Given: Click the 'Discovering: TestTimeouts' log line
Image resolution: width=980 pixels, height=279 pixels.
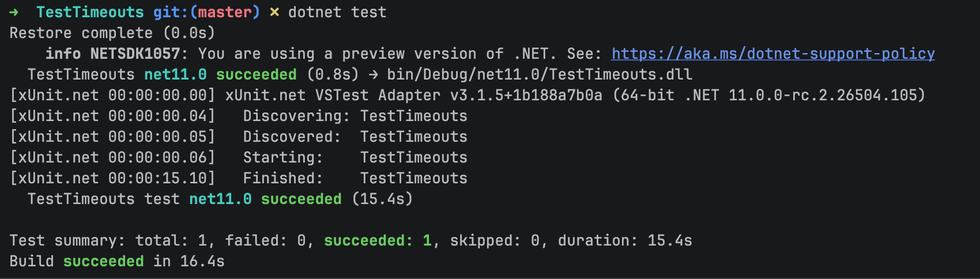Looking at the screenshot, I should (x=355, y=116).
